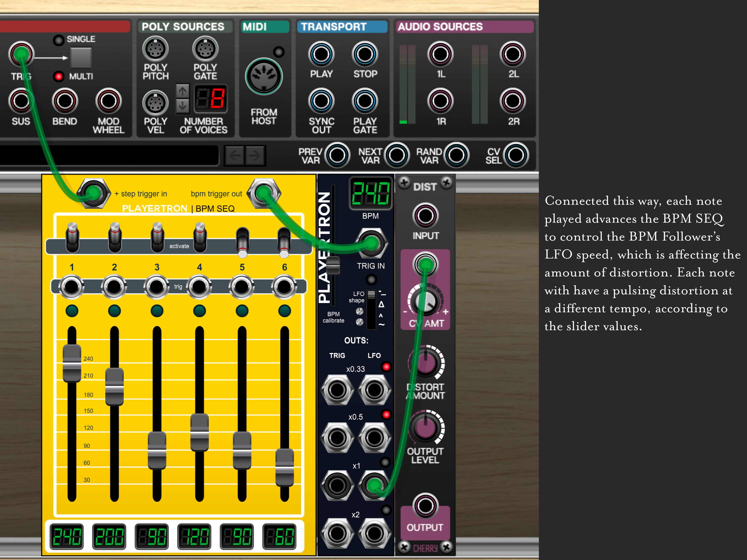Click the SYNC OUT jack
747x560 pixels.
tap(321, 101)
